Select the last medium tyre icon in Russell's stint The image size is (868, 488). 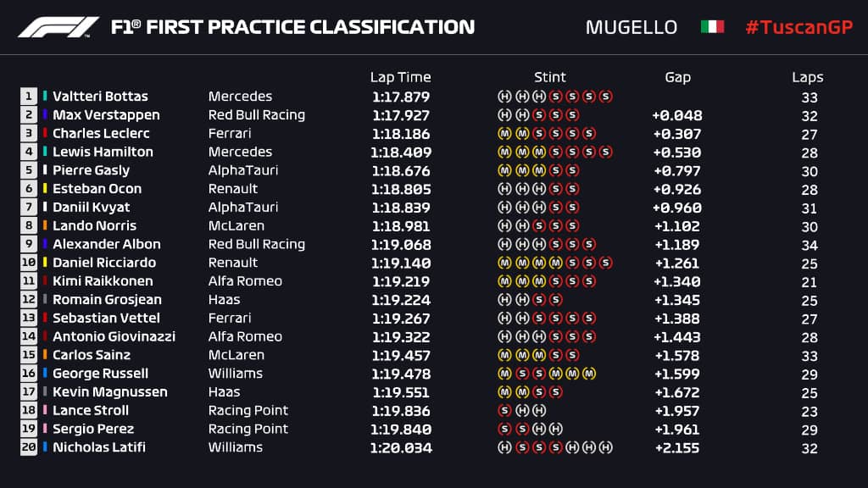coord(589,374)
